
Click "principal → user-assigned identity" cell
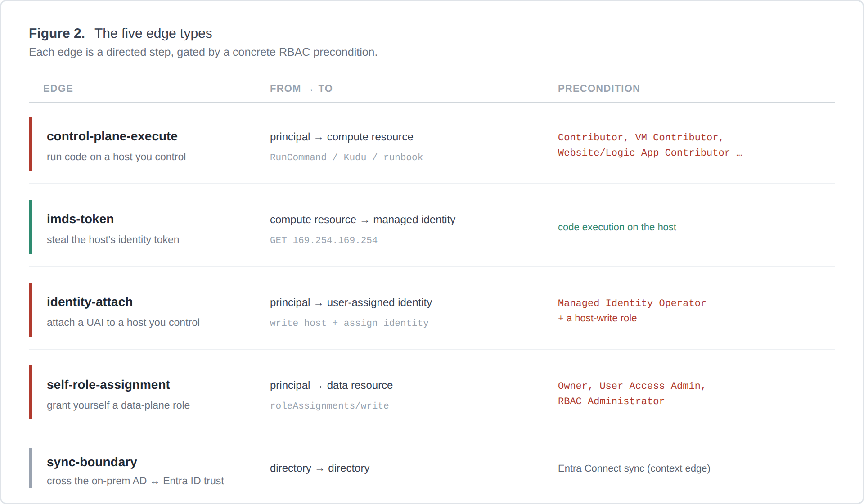[x=351, y=303]
